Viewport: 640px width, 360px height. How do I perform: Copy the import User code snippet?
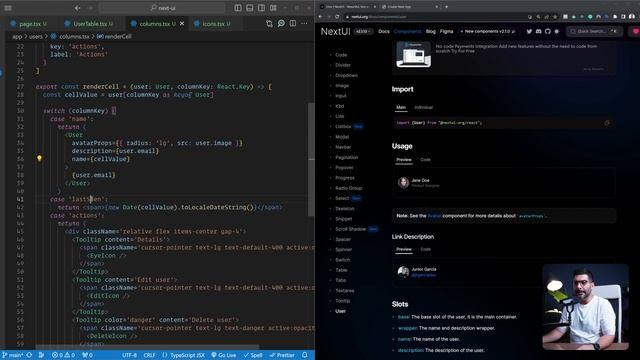607,123
